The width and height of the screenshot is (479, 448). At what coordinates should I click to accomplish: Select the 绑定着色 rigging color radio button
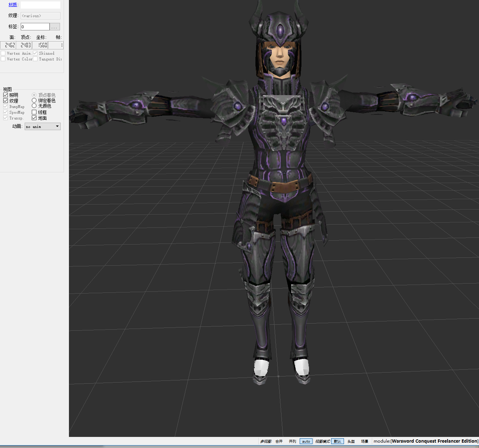34,100
